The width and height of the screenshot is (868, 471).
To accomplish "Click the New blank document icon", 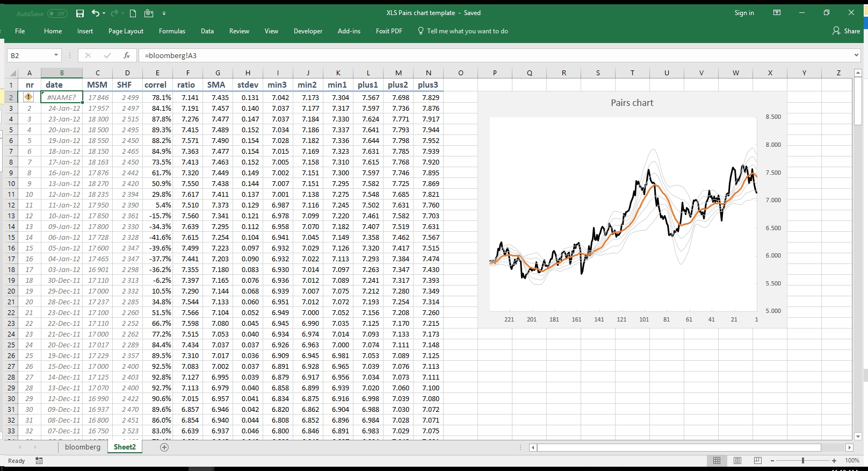I will pos(133,13).
